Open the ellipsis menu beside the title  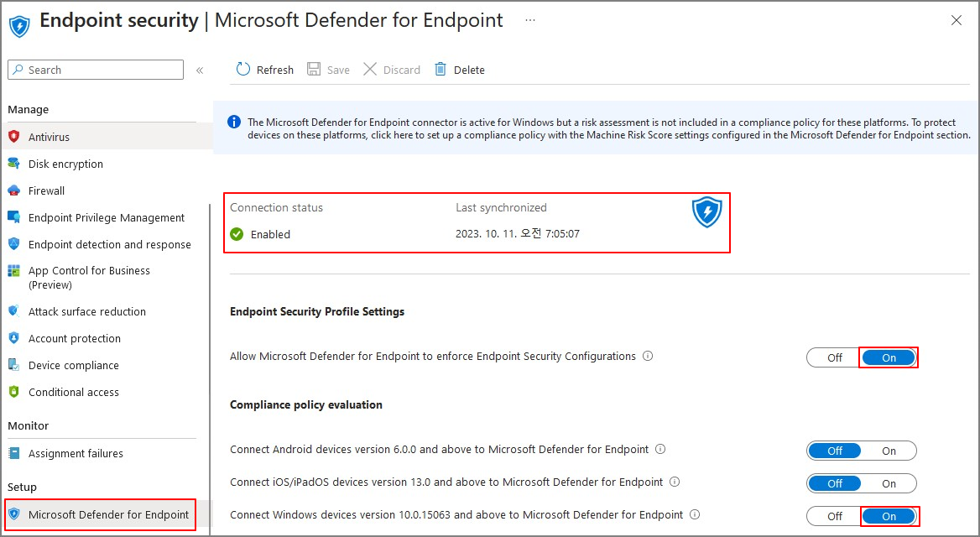coord(530,20)
